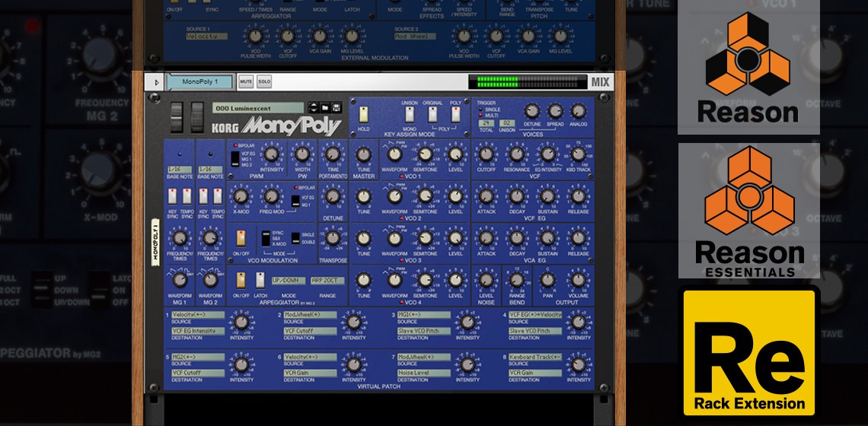868x426 pixels.
Task: Click the PWM source slide switch
Action: [x=235, y=159]
